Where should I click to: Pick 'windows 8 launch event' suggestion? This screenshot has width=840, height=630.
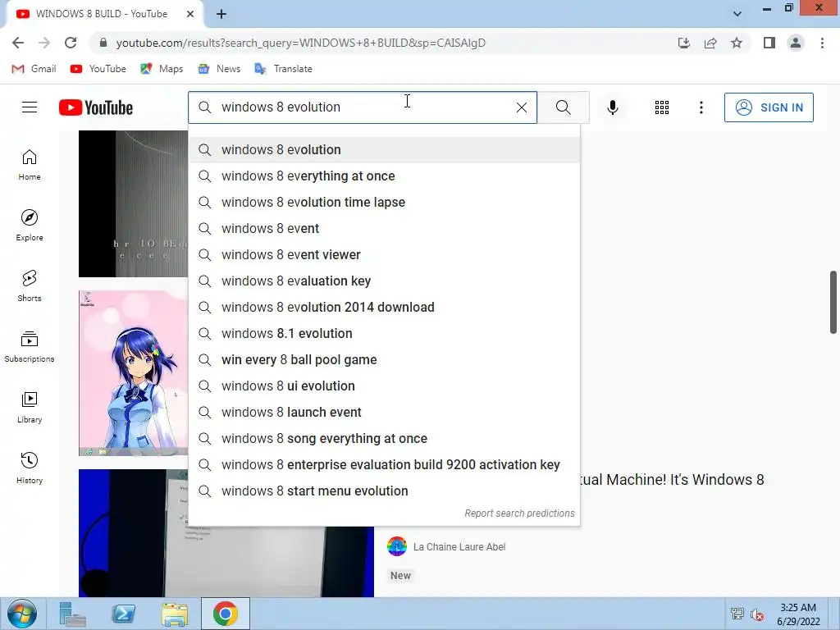coord(384,412)
